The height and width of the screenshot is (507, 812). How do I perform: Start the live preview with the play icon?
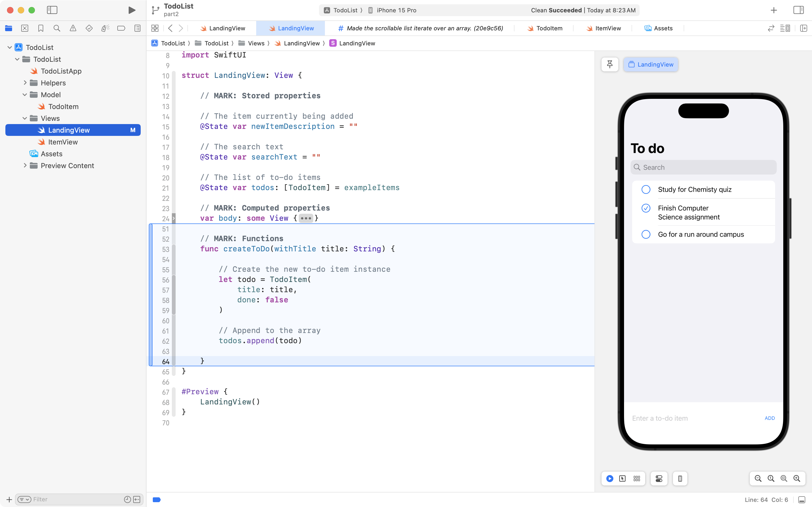[x=609, y=479]
